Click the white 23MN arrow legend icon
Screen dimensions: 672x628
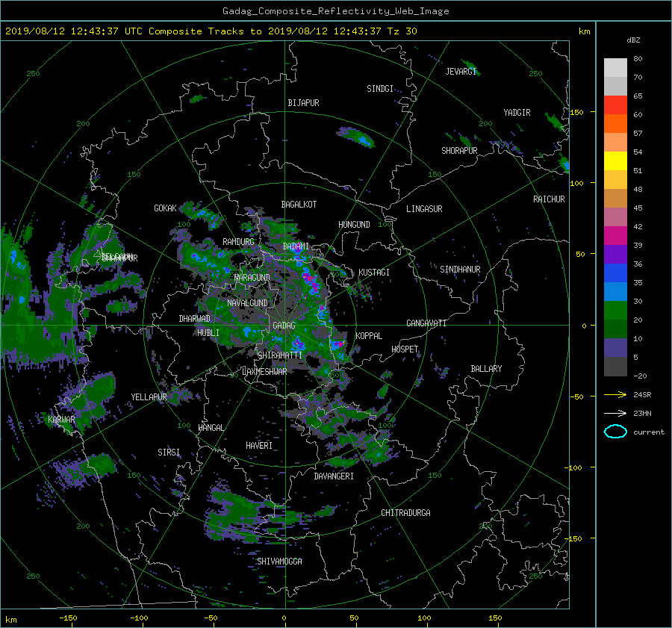[x=615, y=413]
